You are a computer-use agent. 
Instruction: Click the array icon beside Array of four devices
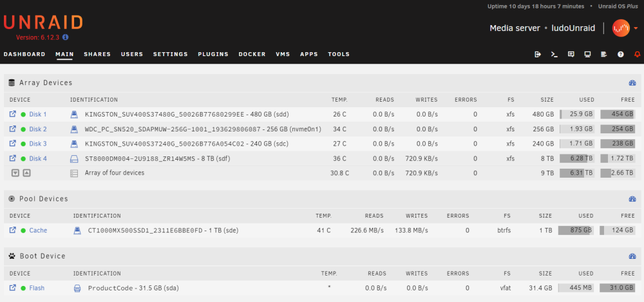[x=74, y=173]
